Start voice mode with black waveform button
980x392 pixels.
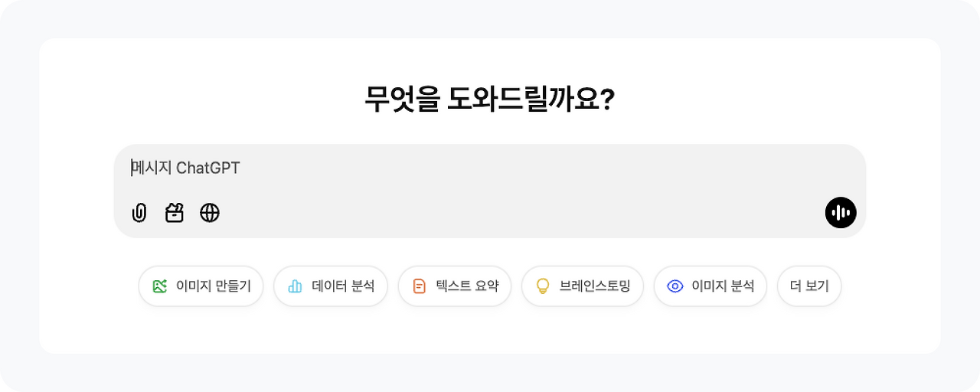[841, 213]
